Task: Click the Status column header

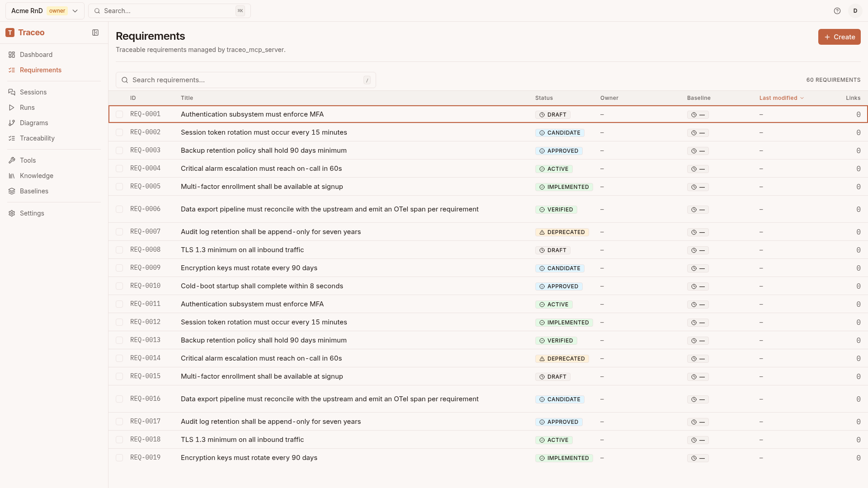Action: point(544,98)
